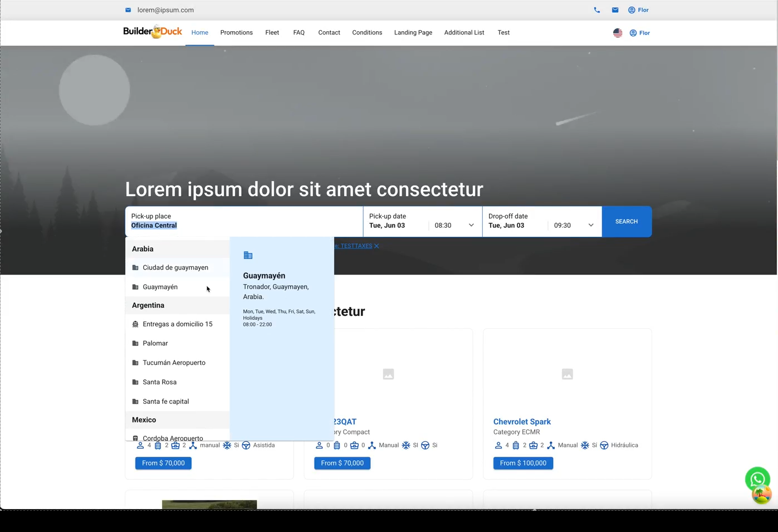778x532 pixels.
Task: Click the Chevrolet Spark image placeholder
Action: [567, 374]
